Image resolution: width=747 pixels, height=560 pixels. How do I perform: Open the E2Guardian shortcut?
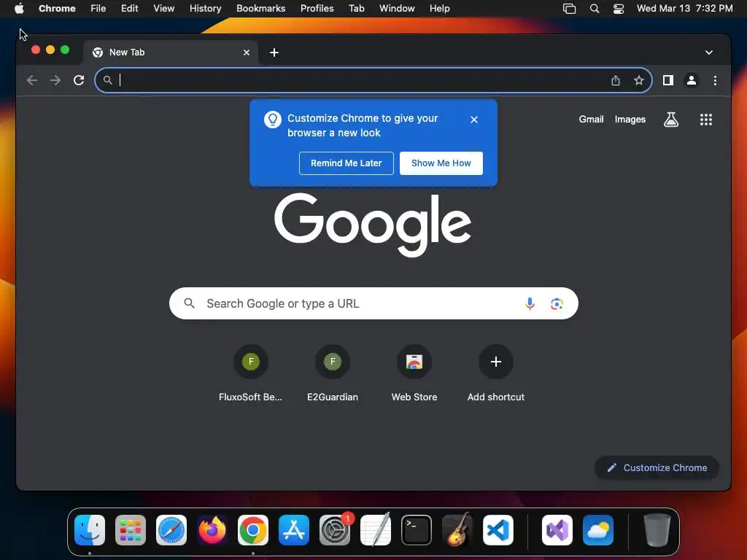(333, 373)
